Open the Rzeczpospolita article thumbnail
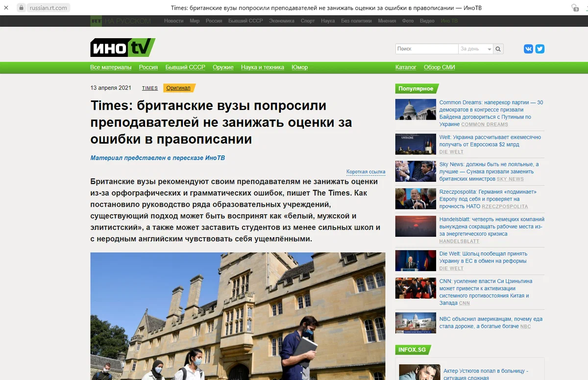 416,199
